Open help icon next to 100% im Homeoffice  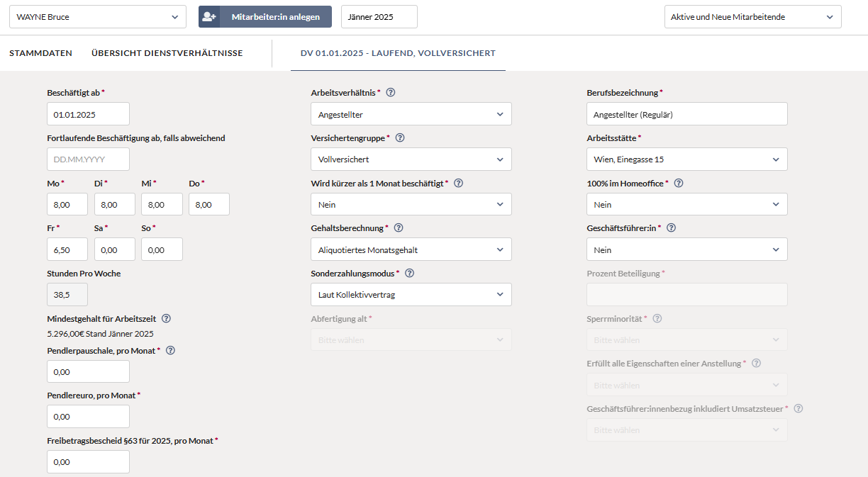coord(679,184)
